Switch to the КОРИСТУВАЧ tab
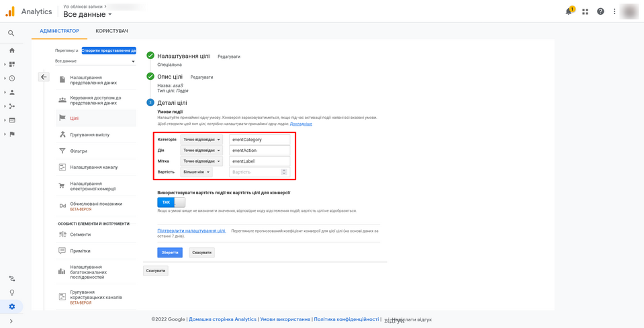644x328 pixels. click(111, 31)
